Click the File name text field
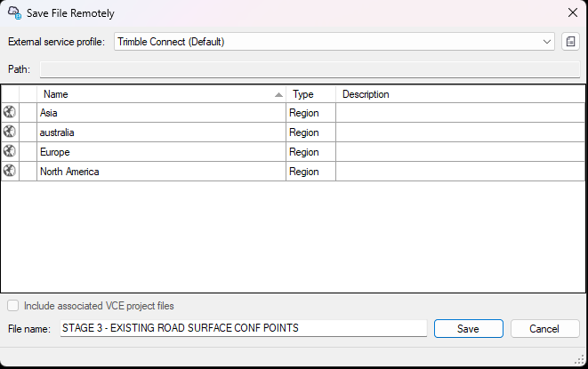 243,328
